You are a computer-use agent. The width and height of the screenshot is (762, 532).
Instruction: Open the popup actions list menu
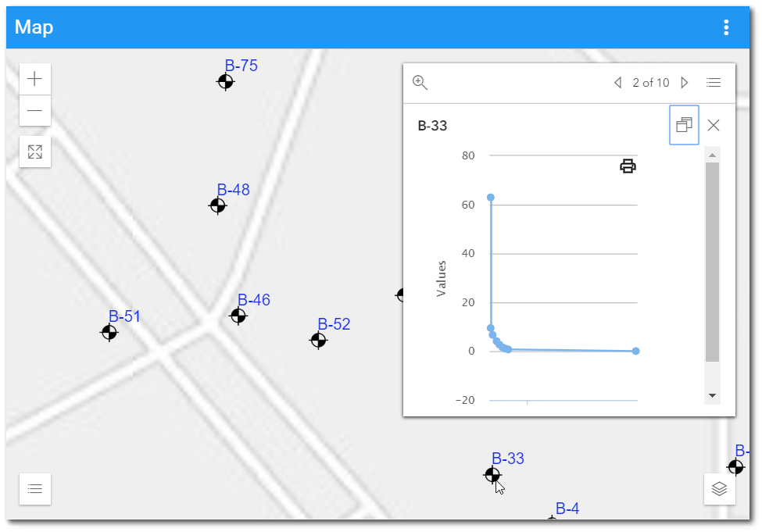coord(713,82)
